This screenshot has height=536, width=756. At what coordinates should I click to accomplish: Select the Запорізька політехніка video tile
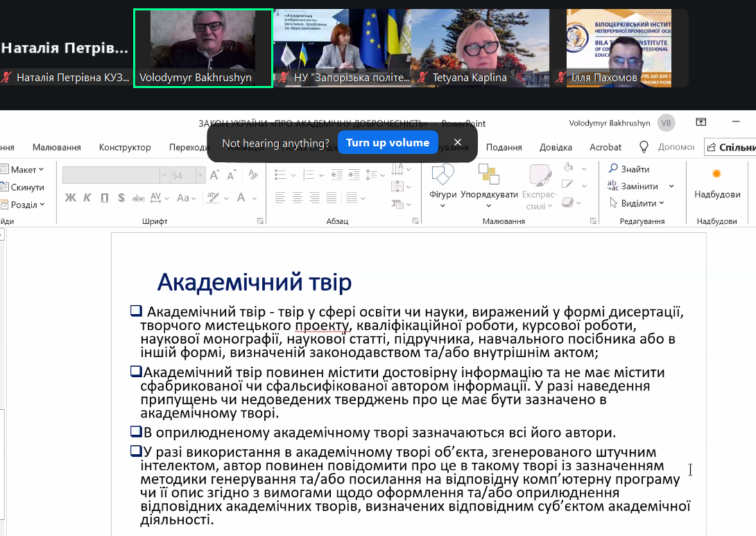click(343, 49)
